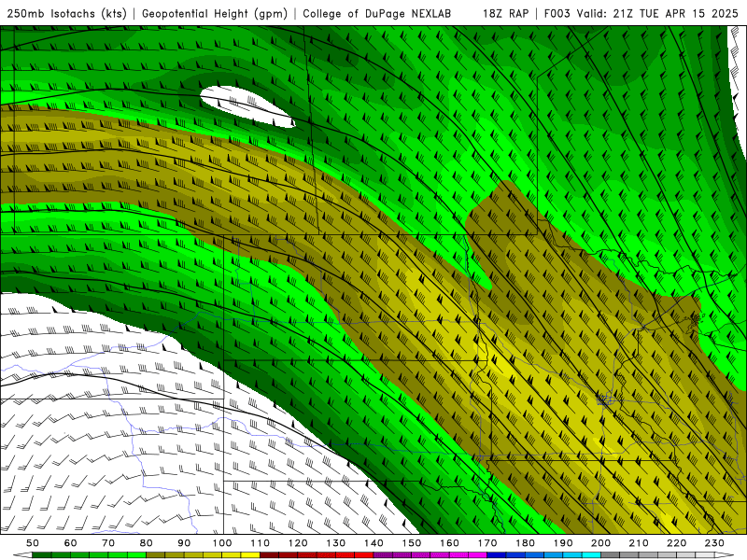Click the 200 label on the color scale
Image resolution: width=747 pixels, height=560 pixels.
[600, 543]
